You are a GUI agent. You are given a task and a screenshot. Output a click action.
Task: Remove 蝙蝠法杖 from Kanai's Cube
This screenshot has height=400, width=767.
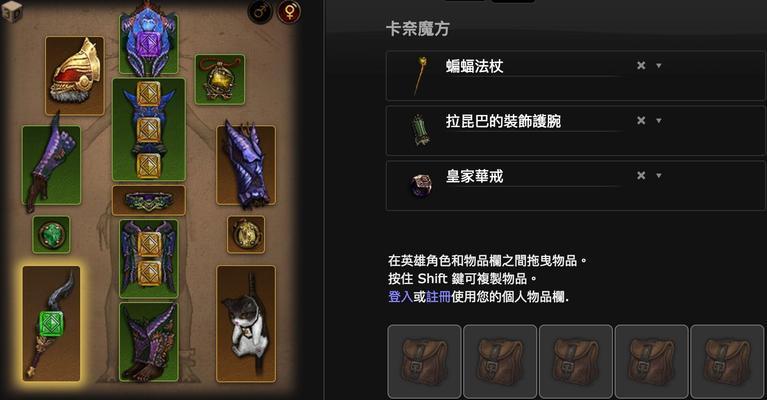[641, 66]
